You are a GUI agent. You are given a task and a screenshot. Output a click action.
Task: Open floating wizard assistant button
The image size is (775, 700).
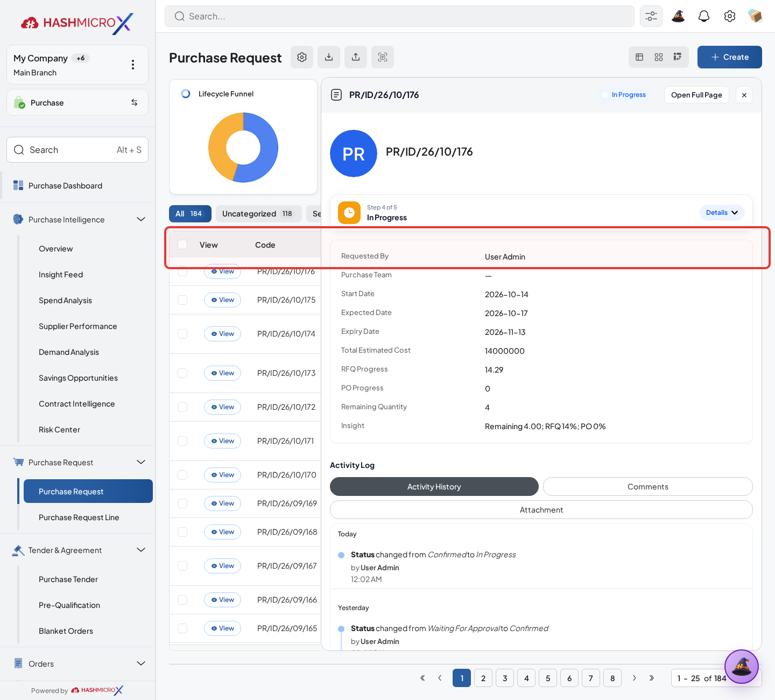(742, 667)
